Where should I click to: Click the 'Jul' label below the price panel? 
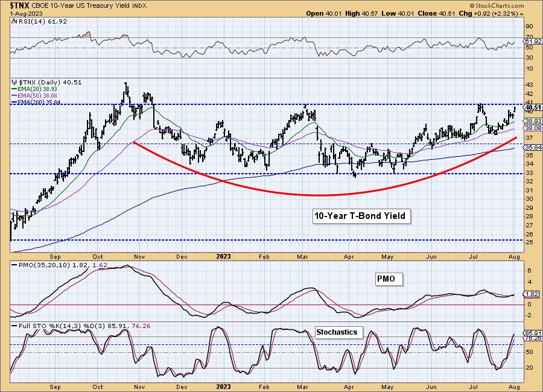coord(473,256)
